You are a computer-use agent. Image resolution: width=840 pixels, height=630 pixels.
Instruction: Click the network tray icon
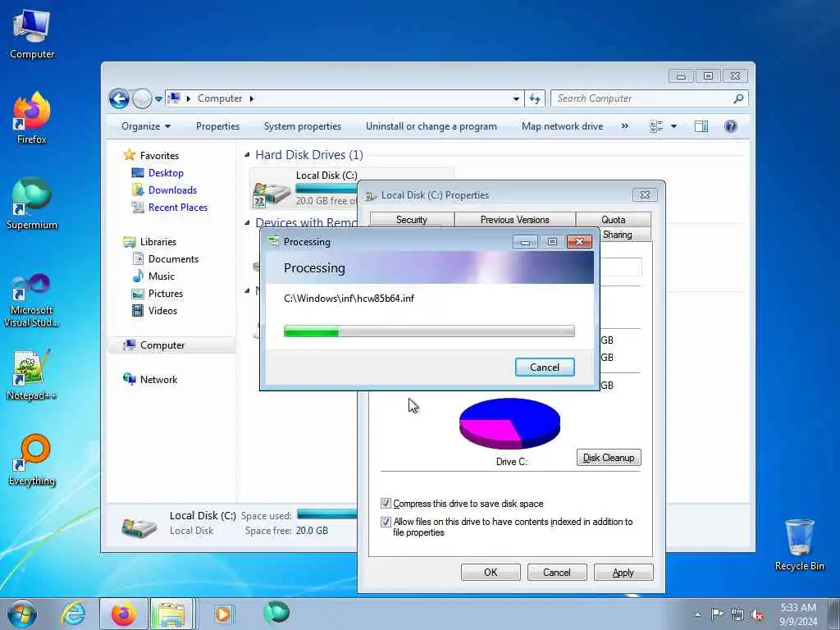point(737,614)
